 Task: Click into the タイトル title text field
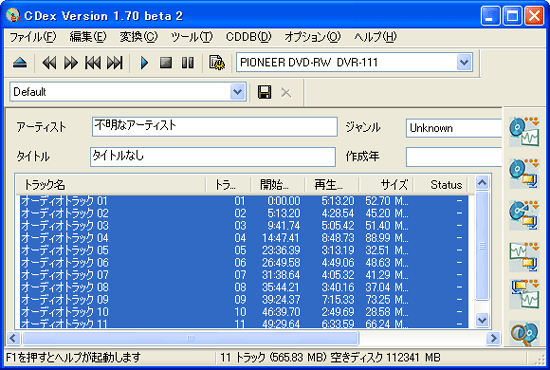pyautogui.click(x=213, y=157)
